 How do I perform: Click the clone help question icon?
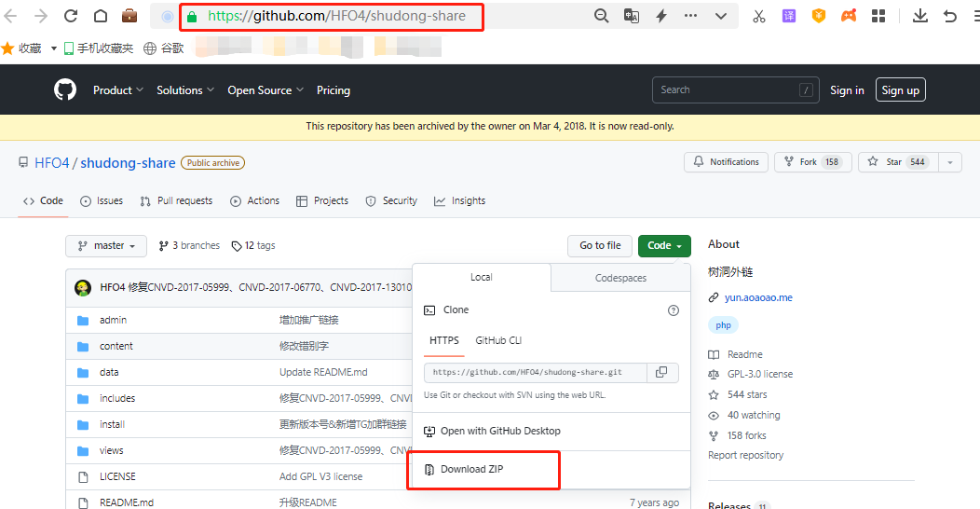point(674,310)
